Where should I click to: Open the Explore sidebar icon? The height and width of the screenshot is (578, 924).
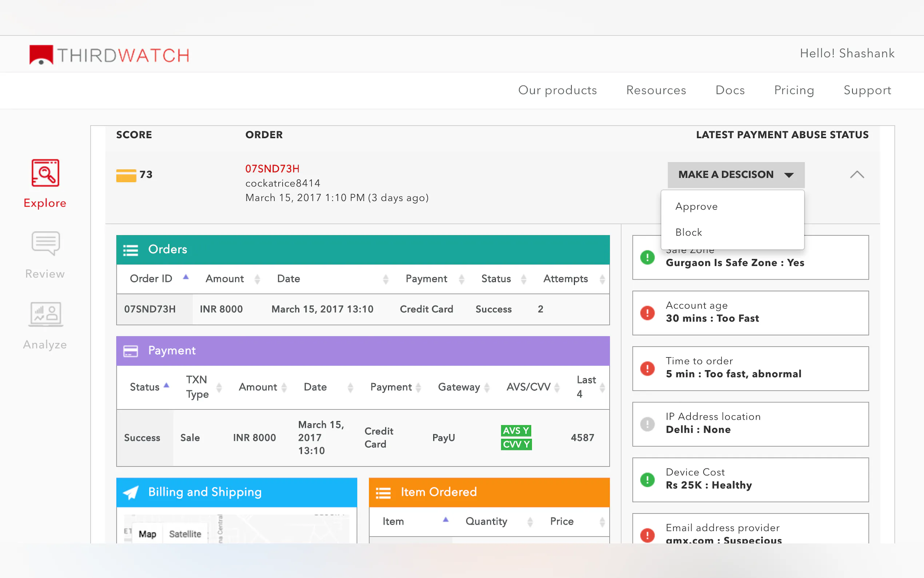point(45,173)
